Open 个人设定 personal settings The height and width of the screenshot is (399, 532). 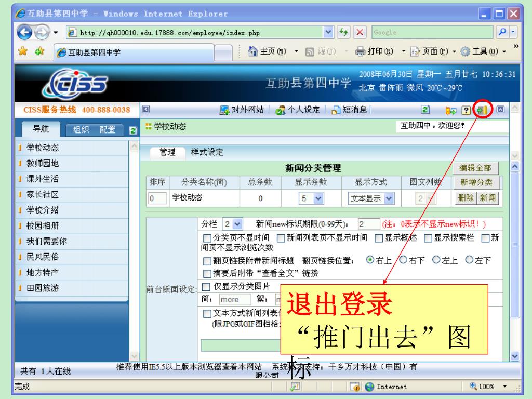pyautogui.click(x=298, y=110)
